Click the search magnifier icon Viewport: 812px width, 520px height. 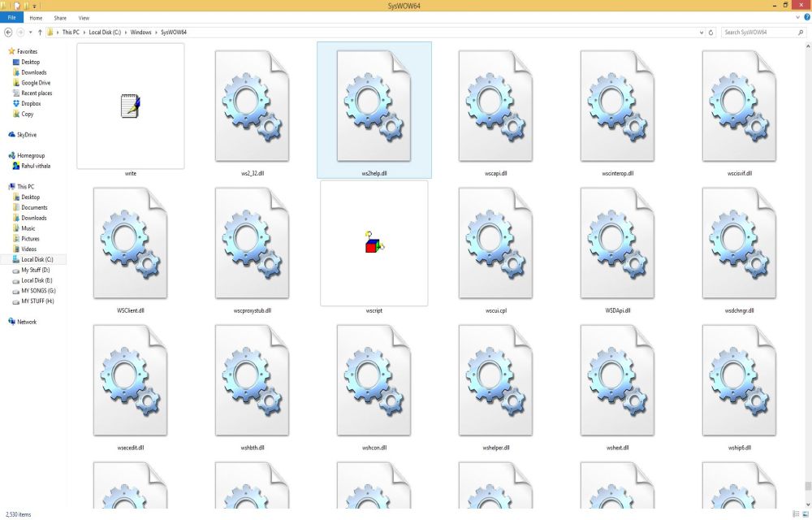click(800, 32)
